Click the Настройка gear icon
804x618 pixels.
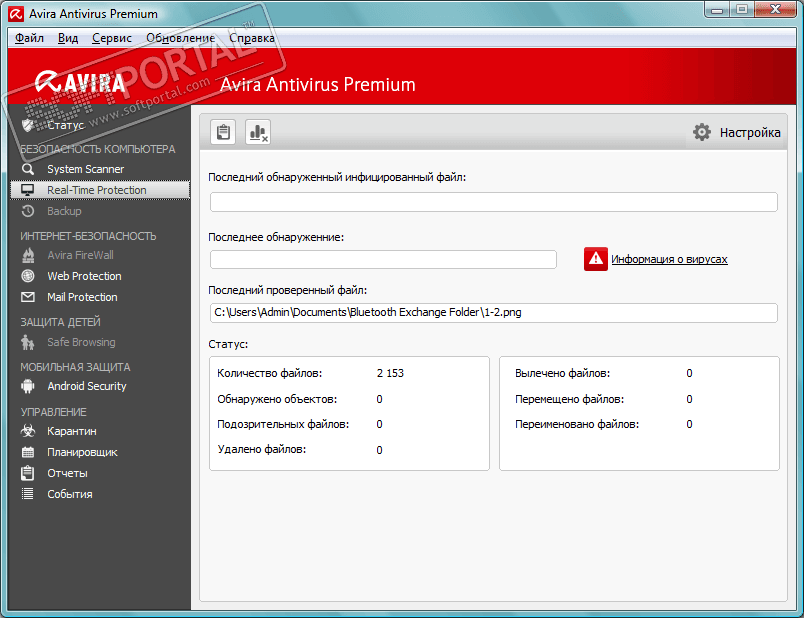[x=701, y=132]
